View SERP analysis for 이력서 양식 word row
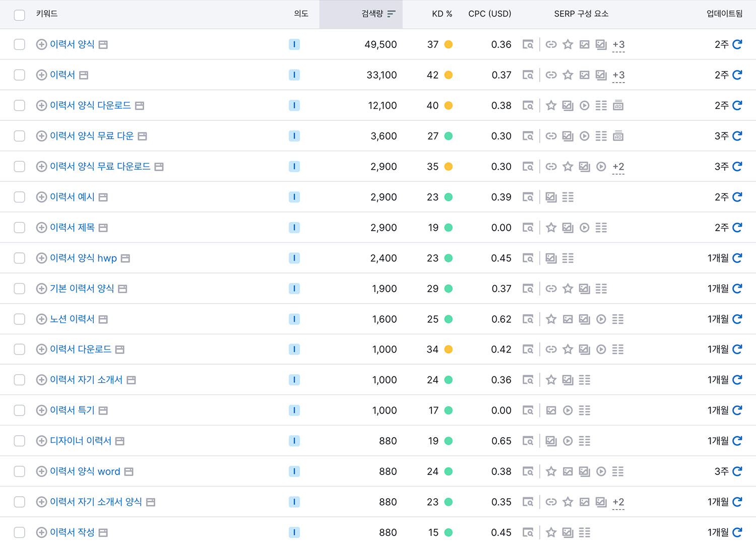 (528, 471)
